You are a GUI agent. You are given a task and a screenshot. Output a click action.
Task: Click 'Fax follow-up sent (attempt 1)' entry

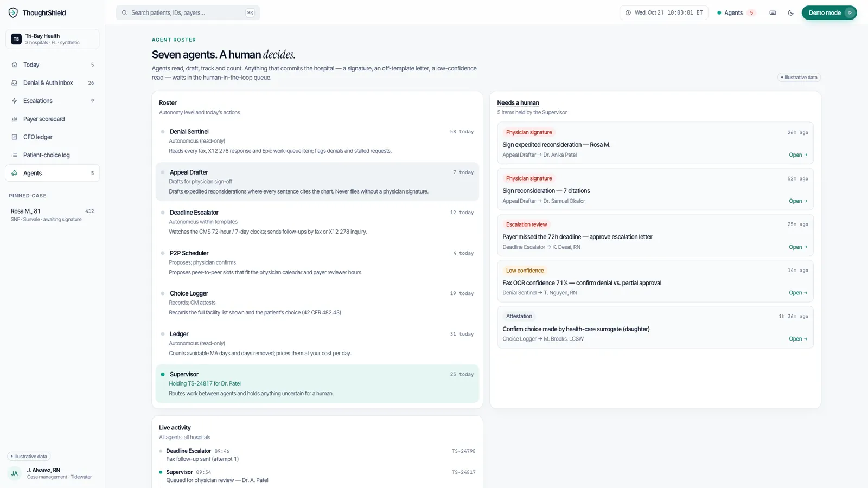202,459
